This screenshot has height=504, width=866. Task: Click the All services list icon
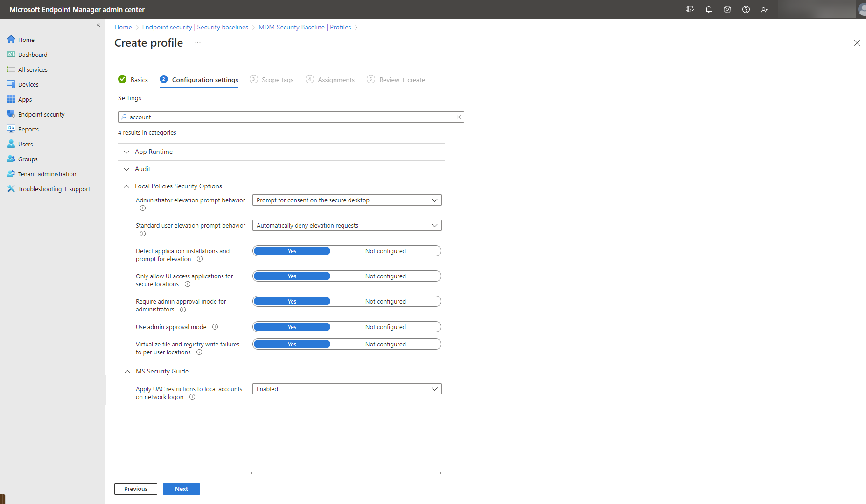point(11,69)
